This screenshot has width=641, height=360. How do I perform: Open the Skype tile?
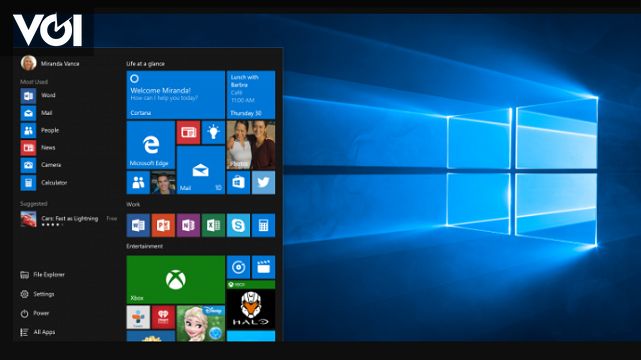click(x=238, y=225)
